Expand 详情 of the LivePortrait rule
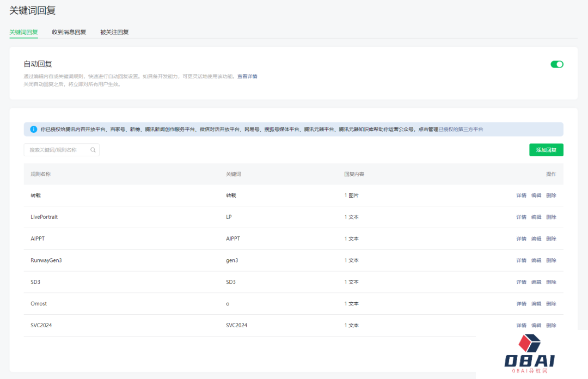588x379 pixels. pos(521,217)
